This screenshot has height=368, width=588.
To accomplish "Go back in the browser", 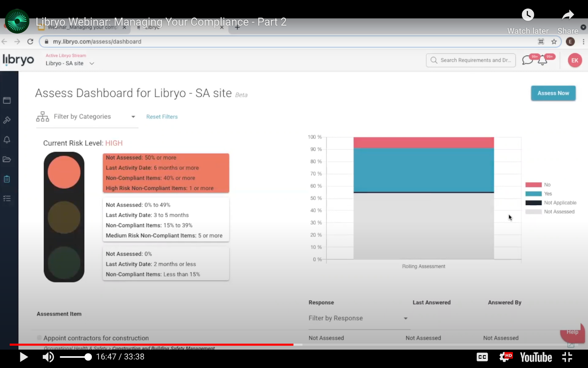I will [x=5, y=42].
